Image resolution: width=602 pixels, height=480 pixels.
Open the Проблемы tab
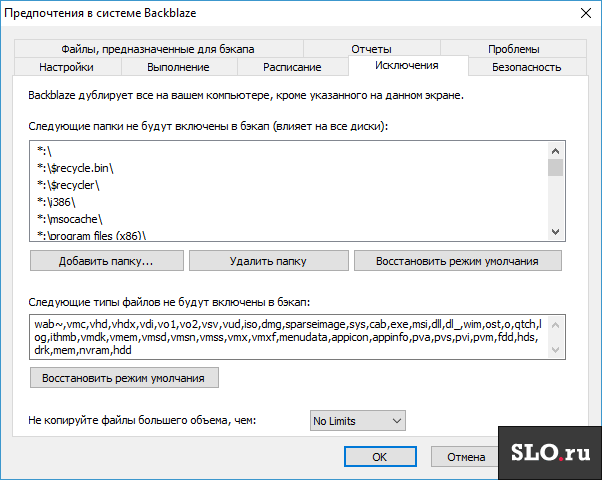[513, 49]
